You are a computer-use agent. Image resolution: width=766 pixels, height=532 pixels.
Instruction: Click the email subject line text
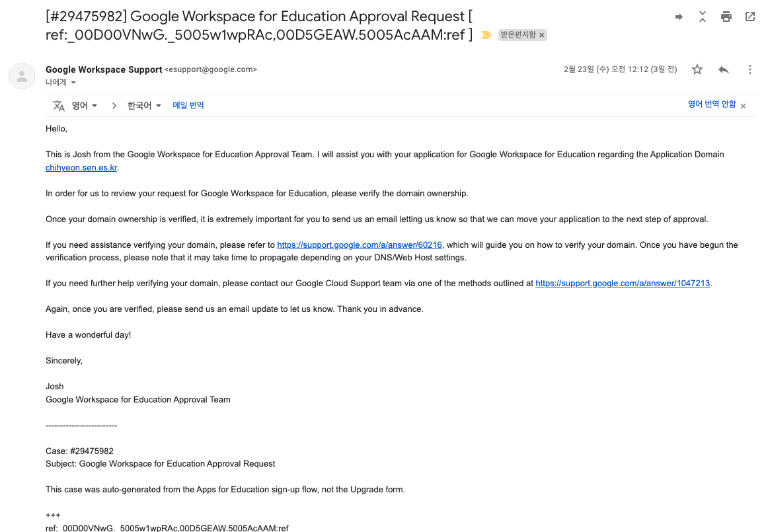pos(259,25)
